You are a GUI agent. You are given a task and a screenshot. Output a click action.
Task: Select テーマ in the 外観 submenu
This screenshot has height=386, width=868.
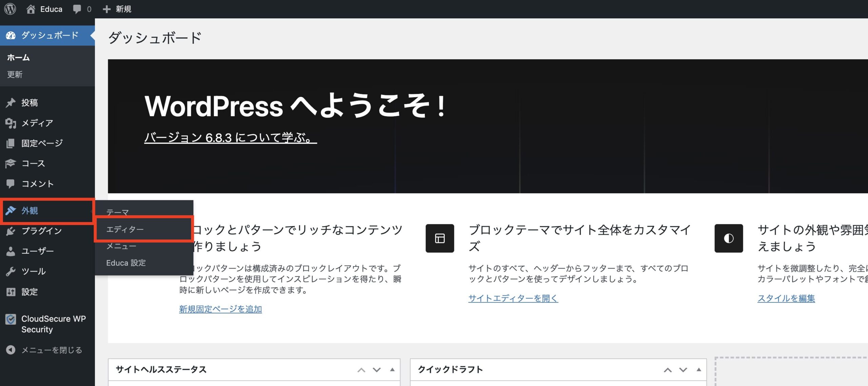pos(117,212)
